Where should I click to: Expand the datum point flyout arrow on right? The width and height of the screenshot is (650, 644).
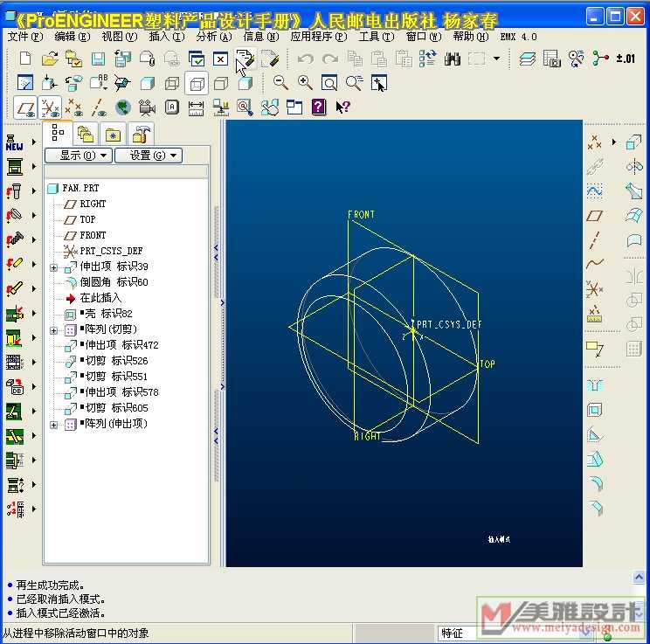point(614,142)
